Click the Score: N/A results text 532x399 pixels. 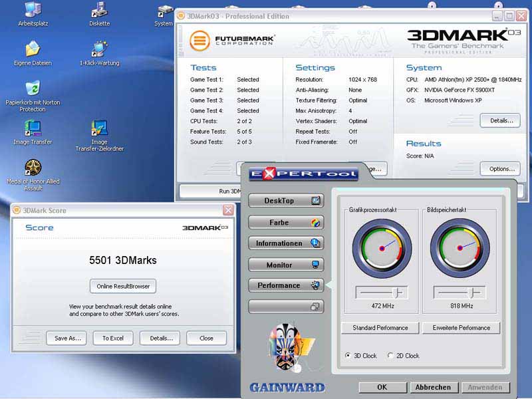point(420,156)
